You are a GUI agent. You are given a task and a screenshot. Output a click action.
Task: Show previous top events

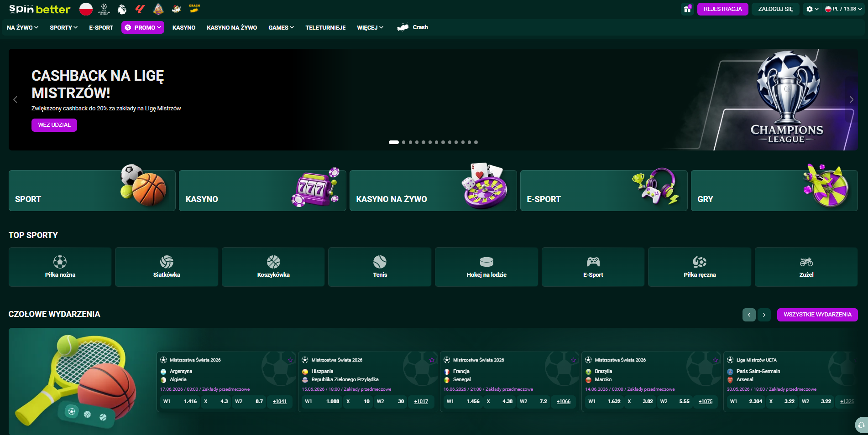pyautogui.click(x=749, y=315)
